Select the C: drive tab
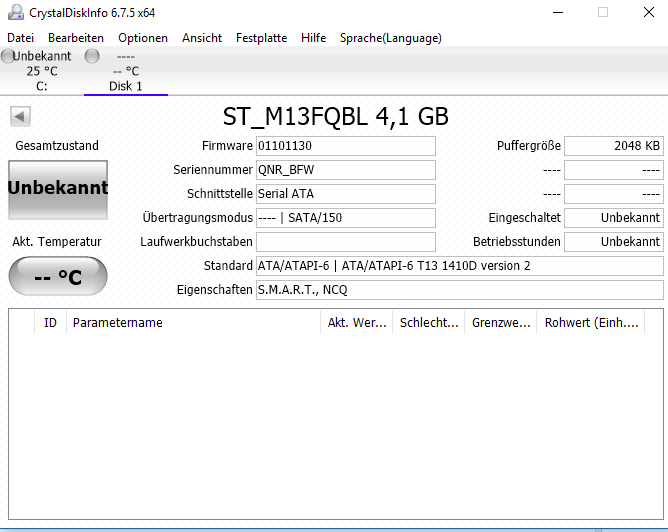Viewport: 668px width, 532px height. coord(42,71)
